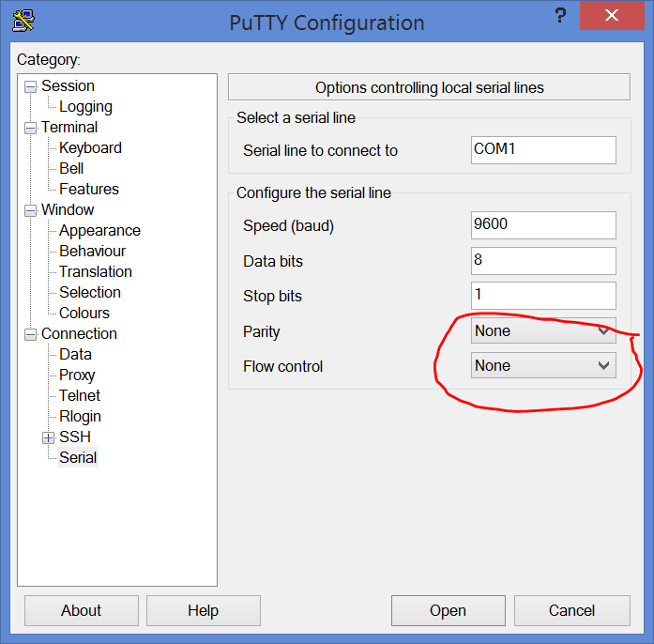Select the Terminal category
This screenshot has height=644, width=654.
tap(69, 128)
